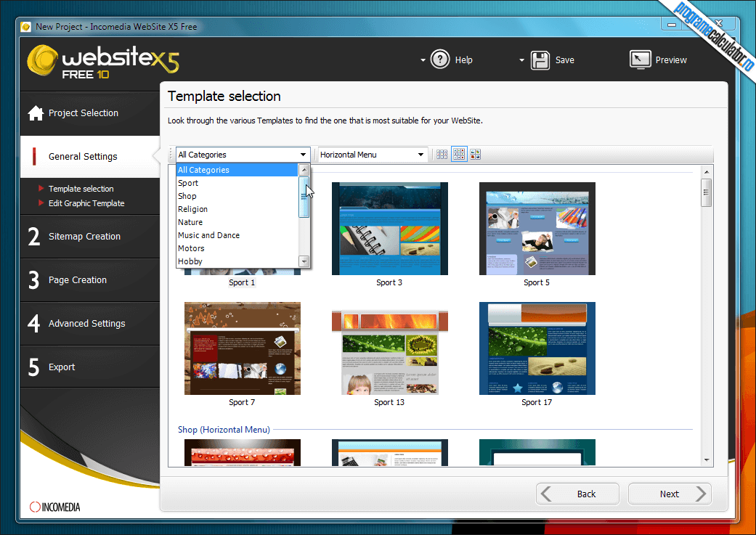Select the Sport 17 template thumbnail

(537, 348)
